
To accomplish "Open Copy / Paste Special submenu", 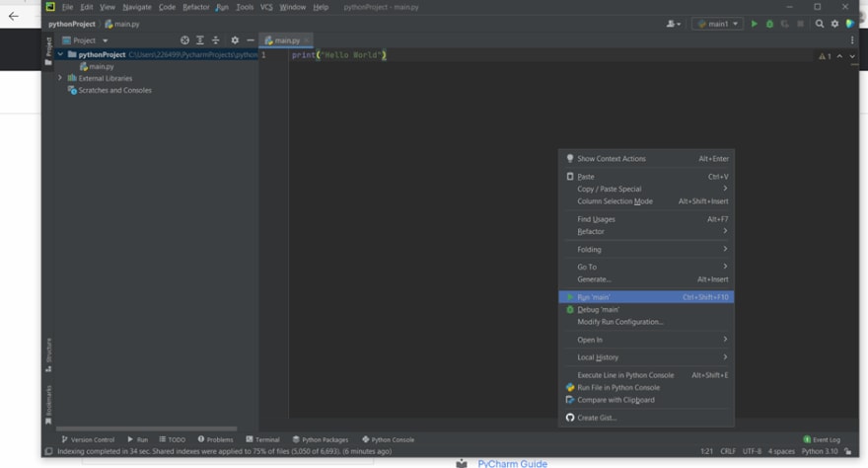I will [x=646, y=189].
